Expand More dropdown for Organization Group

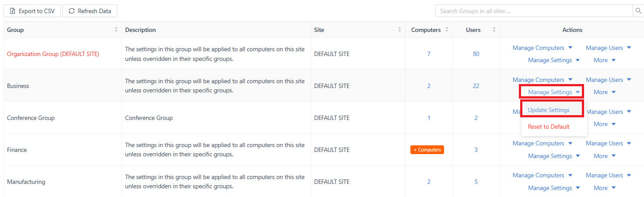tap(605, 60)
